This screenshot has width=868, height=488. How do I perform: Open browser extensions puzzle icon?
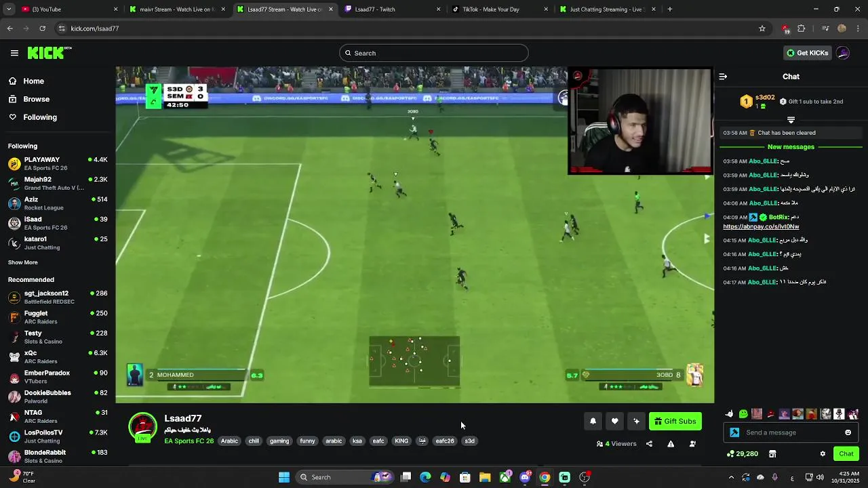(x=802, y=28)
